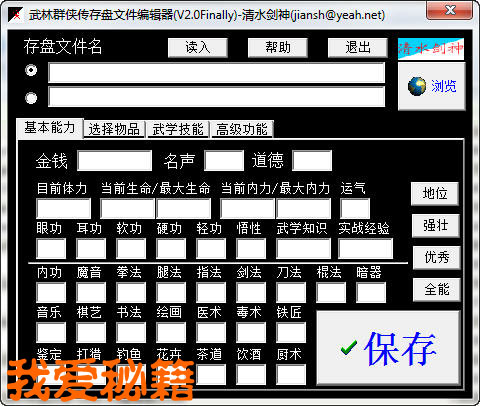Click the 退出 exit button
Image resolution: width=480 pixels, height=406 pixels.
(x=358, y=47)
